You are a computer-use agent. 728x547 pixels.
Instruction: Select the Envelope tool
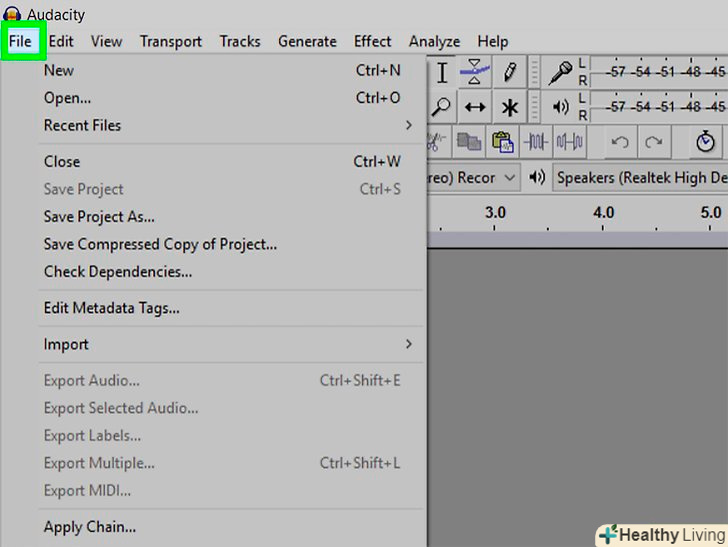474,72
